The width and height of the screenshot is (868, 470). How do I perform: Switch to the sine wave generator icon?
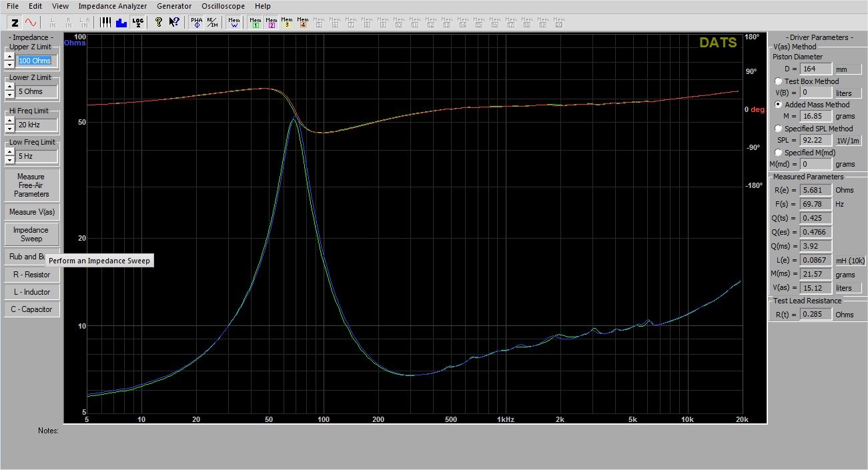tap(30, 22)
